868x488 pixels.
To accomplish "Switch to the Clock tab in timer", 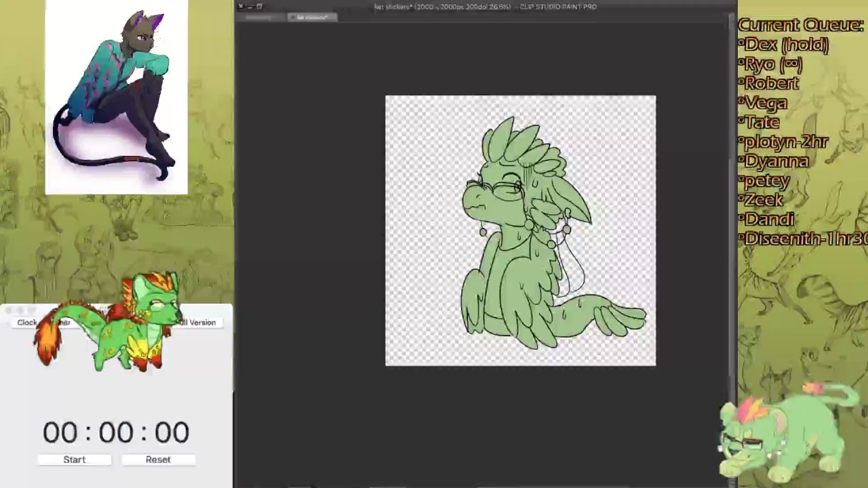I will pos(27,323).
